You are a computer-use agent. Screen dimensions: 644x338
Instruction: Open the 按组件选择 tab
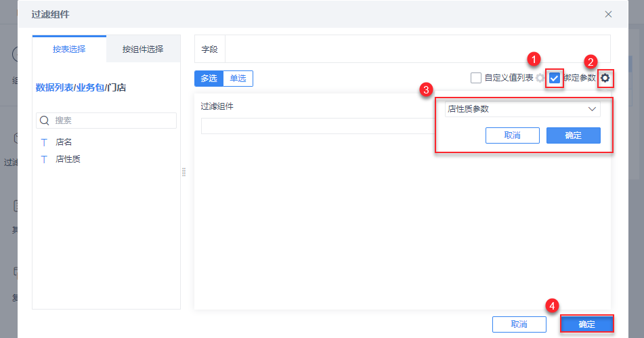pyautogui.click(x=143, y=49)
